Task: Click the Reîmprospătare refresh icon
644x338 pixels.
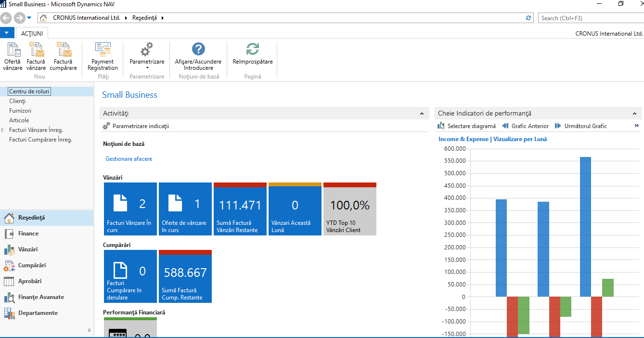Action: coord(253,50)
